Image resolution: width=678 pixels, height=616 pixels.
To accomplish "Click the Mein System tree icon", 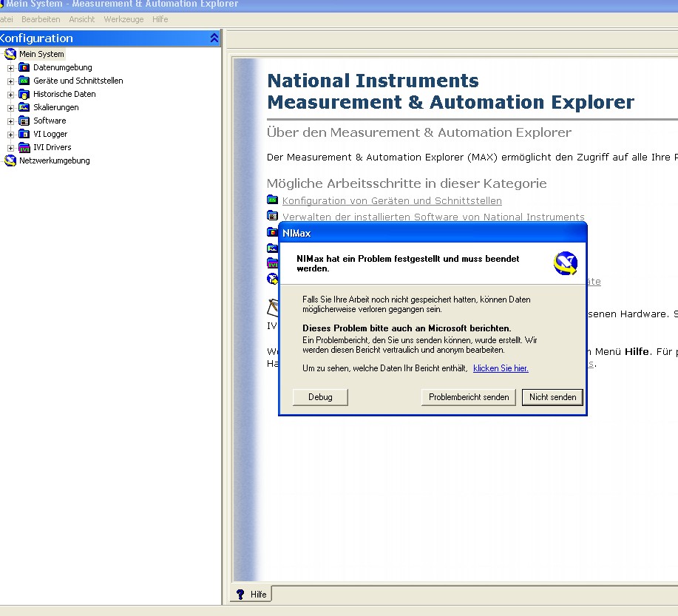I will pos(10,54).
